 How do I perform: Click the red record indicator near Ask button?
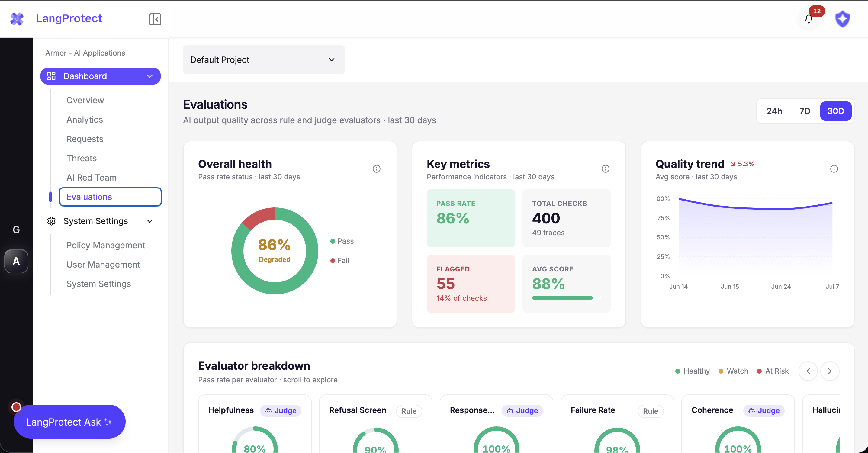(16, 407)
